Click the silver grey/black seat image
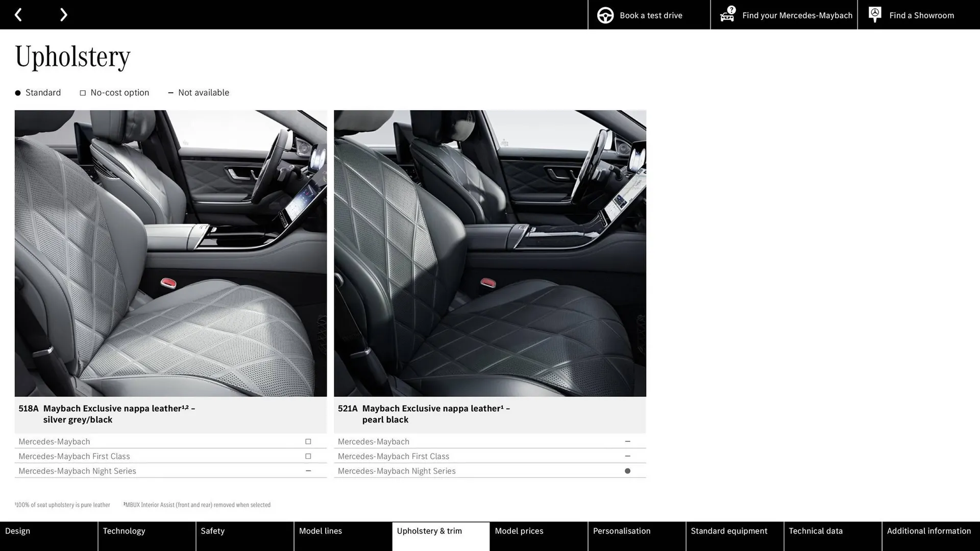 point(170,253)
